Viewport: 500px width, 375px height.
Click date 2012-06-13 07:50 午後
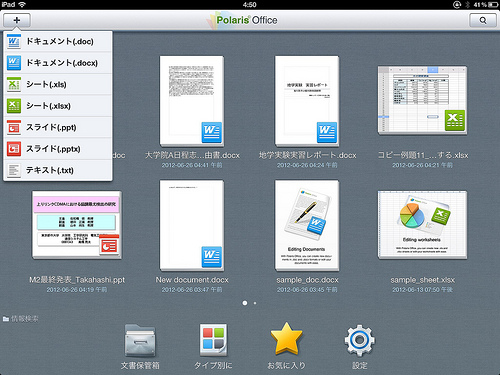pos(422,290)
